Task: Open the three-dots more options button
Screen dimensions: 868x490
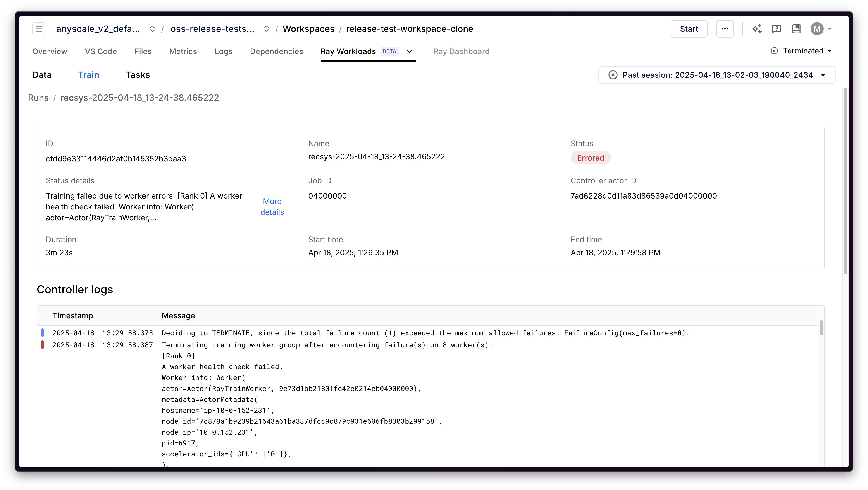Action: [725, 29]
